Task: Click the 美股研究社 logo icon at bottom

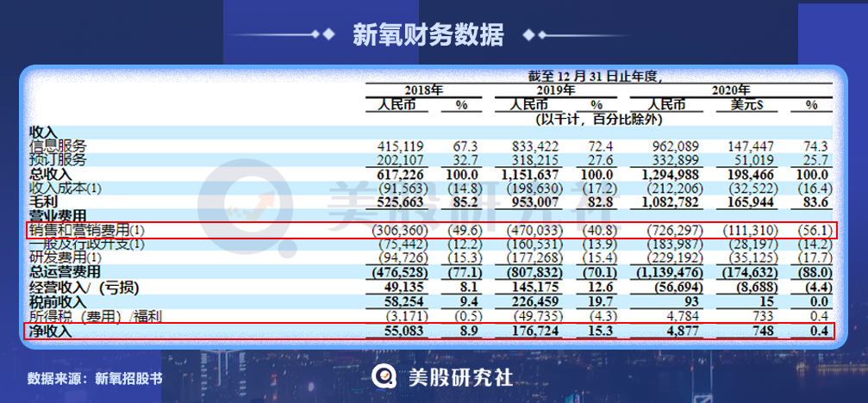Action: pos(384,376)
